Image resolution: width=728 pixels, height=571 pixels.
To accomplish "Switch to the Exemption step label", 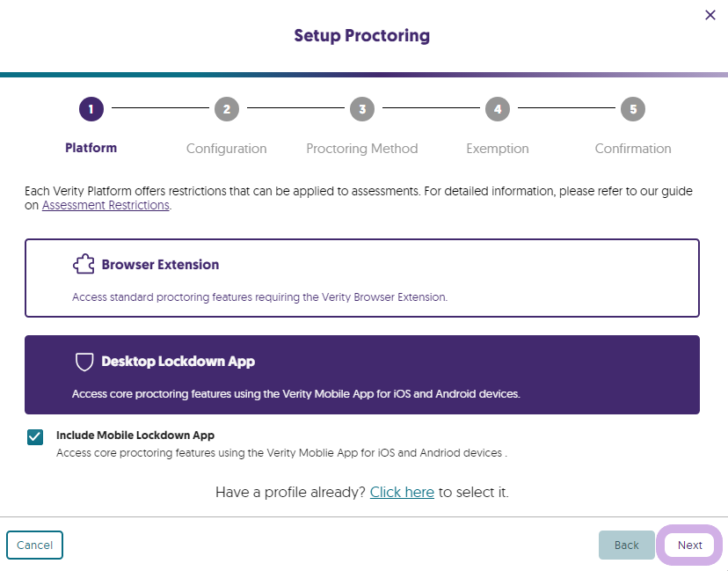I will pos(497,148).
